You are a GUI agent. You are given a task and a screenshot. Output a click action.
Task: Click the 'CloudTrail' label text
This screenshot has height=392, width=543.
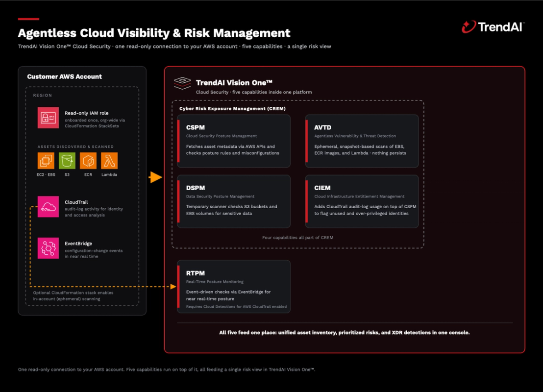click(76, 202)
